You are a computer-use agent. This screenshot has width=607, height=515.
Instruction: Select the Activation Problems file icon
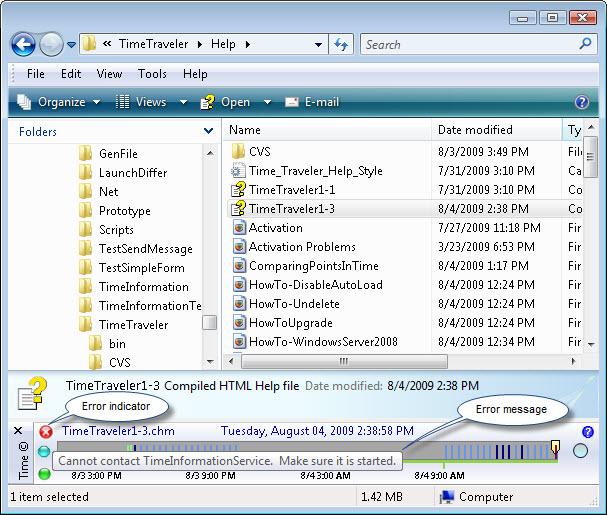(240, 247)
